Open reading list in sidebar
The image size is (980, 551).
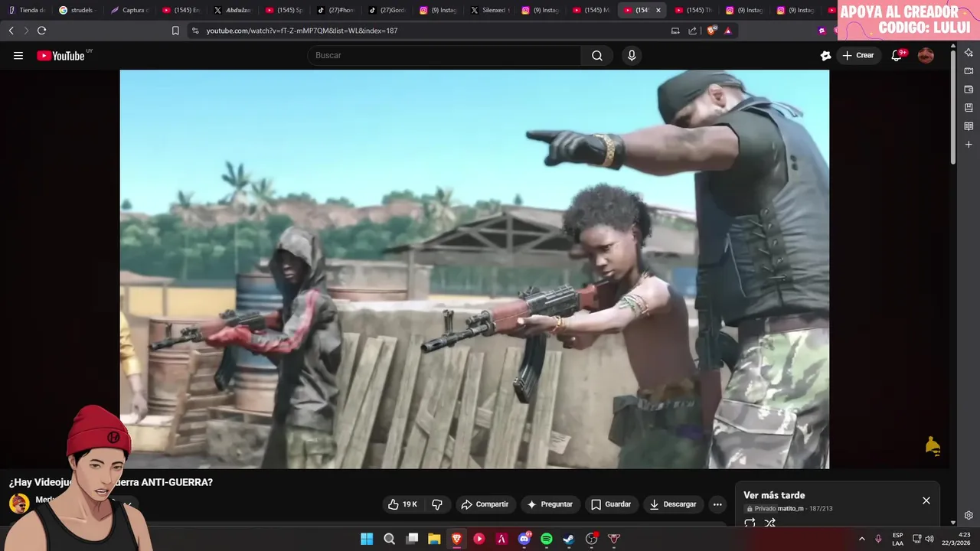(969, 126)
